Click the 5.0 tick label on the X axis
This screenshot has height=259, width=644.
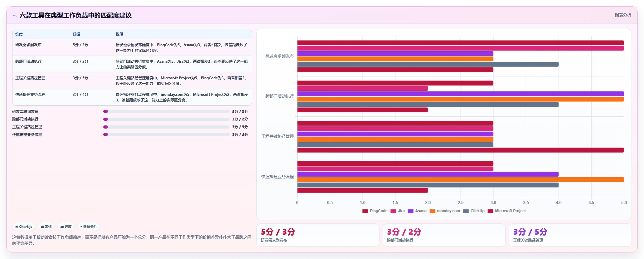tap(624, 203)
